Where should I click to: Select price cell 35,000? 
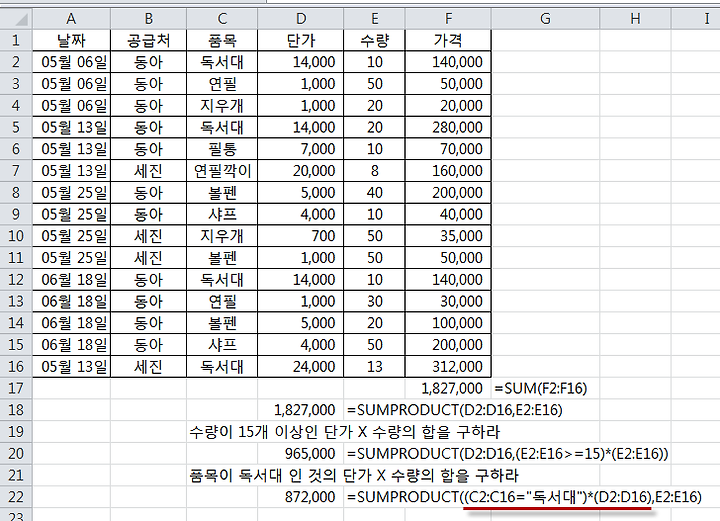click(x=448, y=236)
